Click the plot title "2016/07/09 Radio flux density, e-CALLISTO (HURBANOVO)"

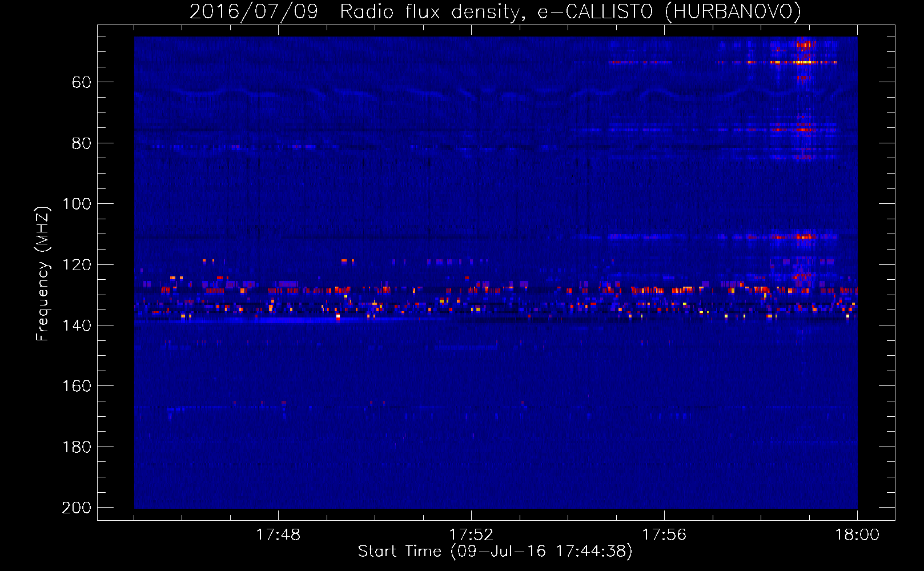tap(495, 11)
